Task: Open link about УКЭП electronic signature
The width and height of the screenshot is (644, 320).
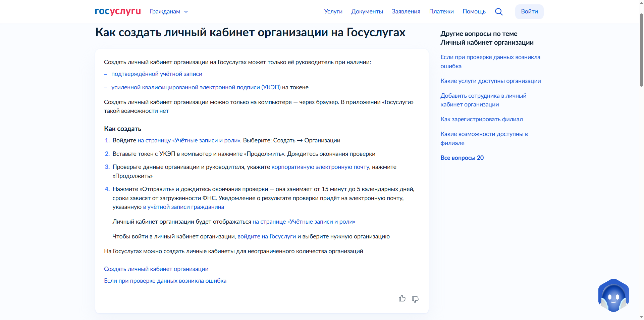Action: 196,87
